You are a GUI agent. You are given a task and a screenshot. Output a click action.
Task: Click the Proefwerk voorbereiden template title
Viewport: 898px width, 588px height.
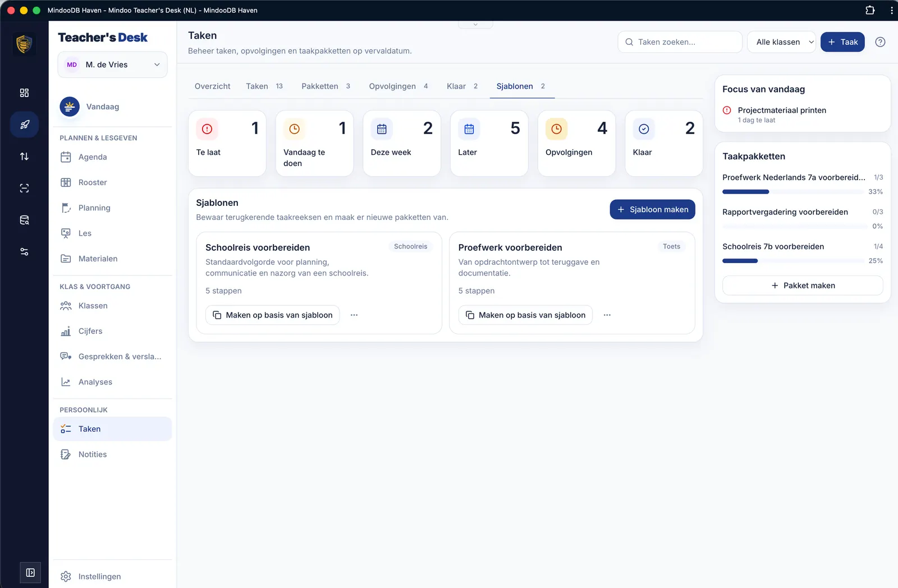point(510,248)
